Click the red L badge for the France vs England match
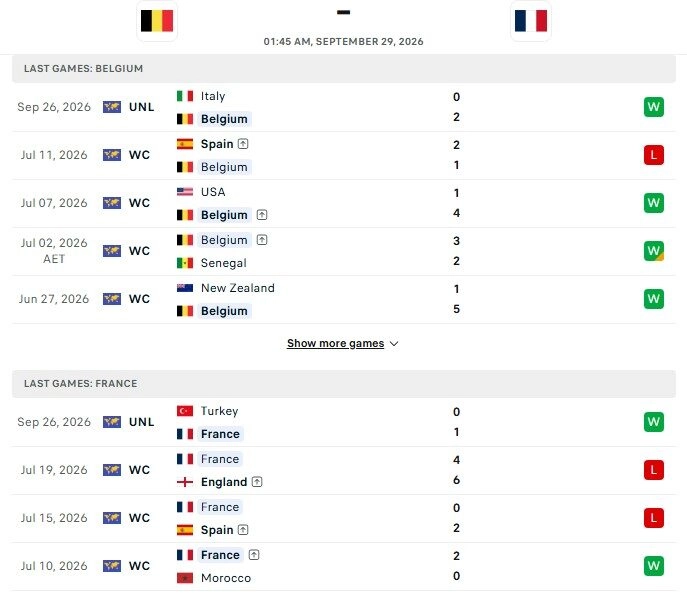This screenshot has width=687, height=595. tap(654, 470)
